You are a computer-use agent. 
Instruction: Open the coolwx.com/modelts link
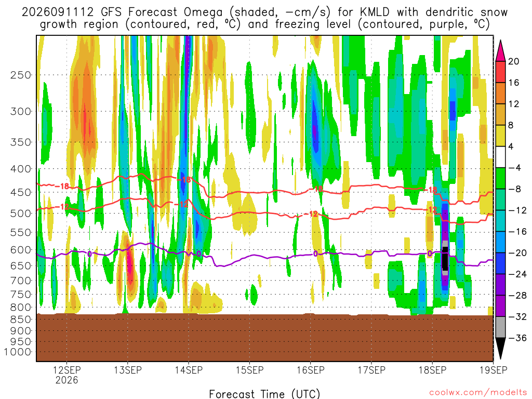[x=478, y=393]
